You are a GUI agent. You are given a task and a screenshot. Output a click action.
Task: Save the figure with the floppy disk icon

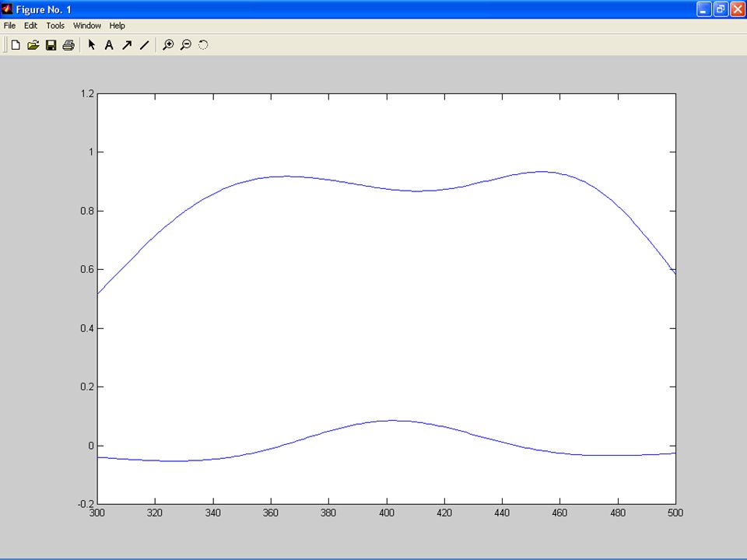51,45
